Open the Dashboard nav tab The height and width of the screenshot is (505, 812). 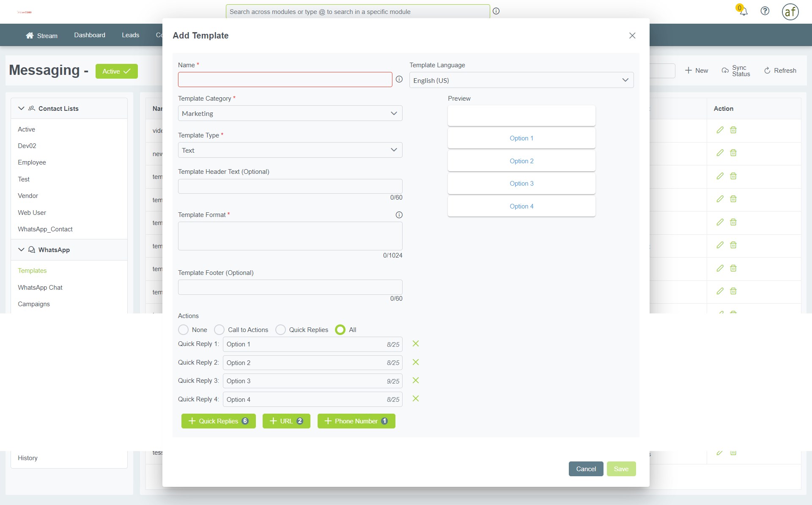pyautogui.click(x=90, y=35)
